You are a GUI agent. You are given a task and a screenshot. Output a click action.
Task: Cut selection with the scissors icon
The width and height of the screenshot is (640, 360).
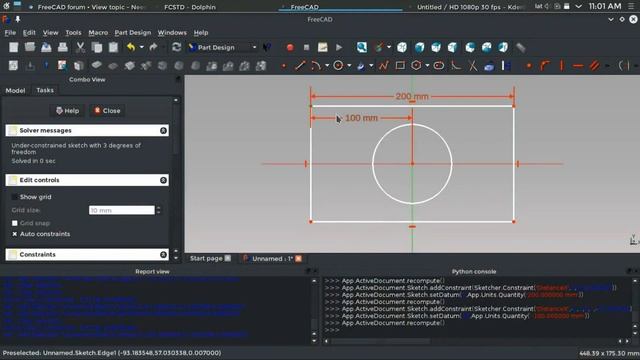(x=80, y=47)
